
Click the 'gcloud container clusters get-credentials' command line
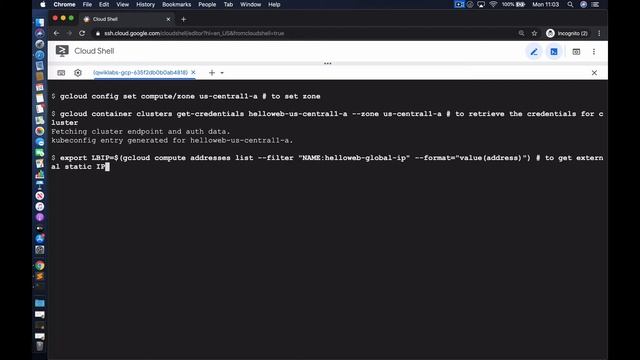[x=327, y=118]
